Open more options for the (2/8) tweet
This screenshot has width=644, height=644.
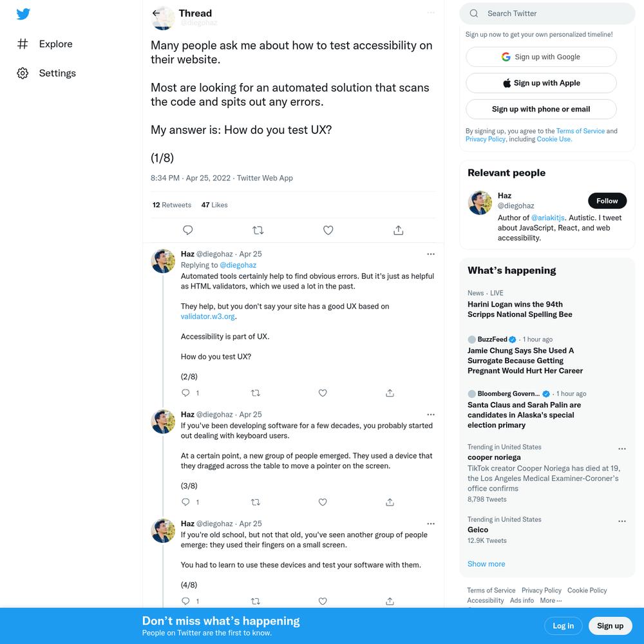(x=431, y=254)
